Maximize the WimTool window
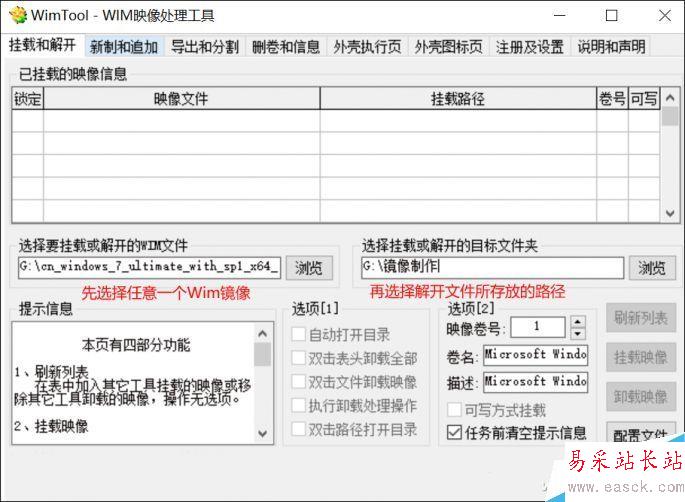This screenshot has height=502, width=685. (612, 16)
